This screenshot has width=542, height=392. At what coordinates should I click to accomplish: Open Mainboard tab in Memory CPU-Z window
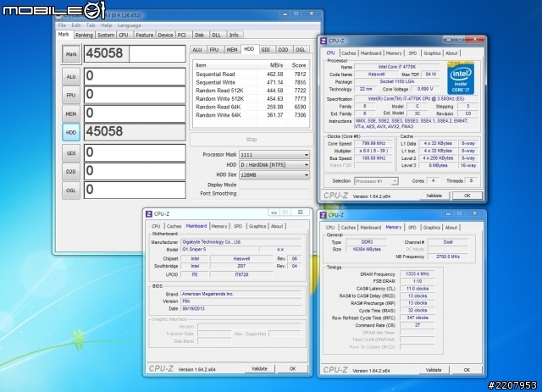coord(371,228)
